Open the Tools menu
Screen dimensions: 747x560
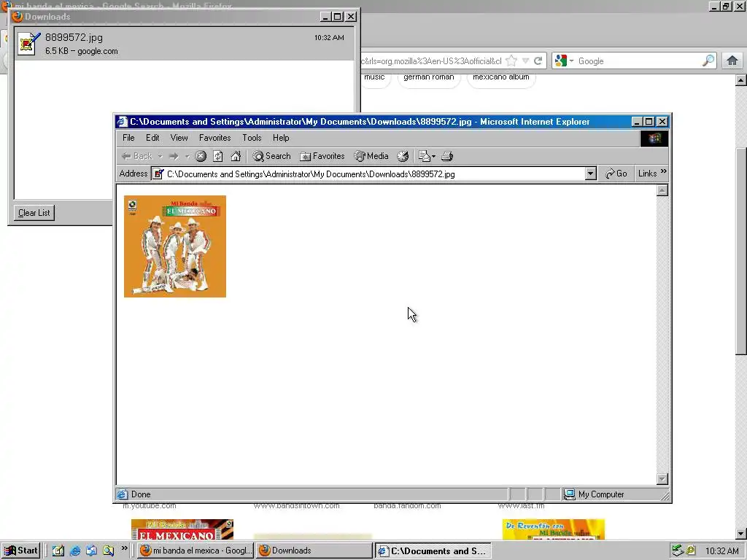pyautogui.click(x=252, y=138)
